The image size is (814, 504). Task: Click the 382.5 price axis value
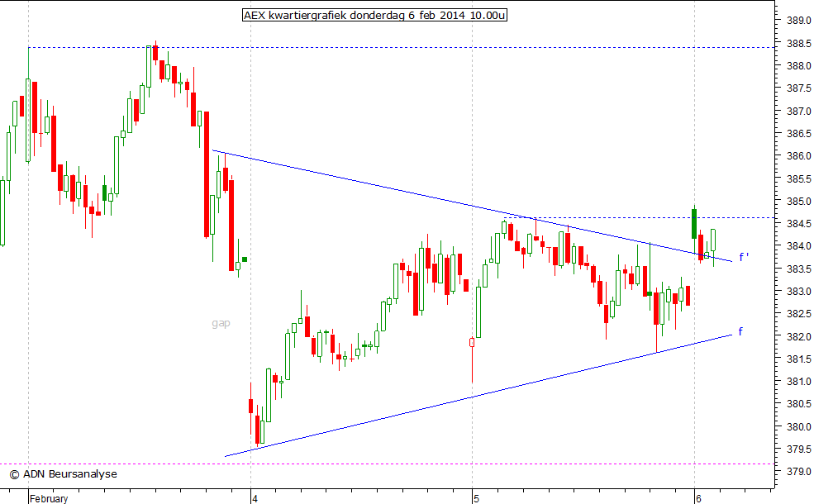[x=798, y=314]
